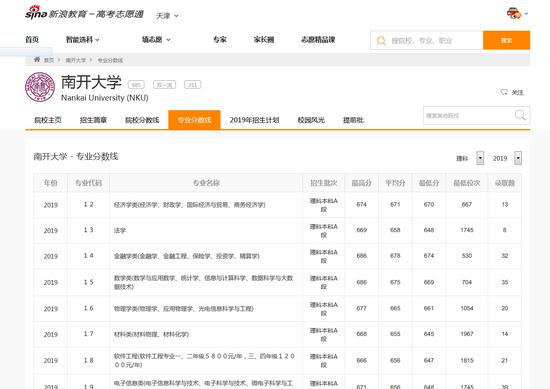
Task: Open the 2019年招生计划 tab
Action: click(x=254, y=120)
